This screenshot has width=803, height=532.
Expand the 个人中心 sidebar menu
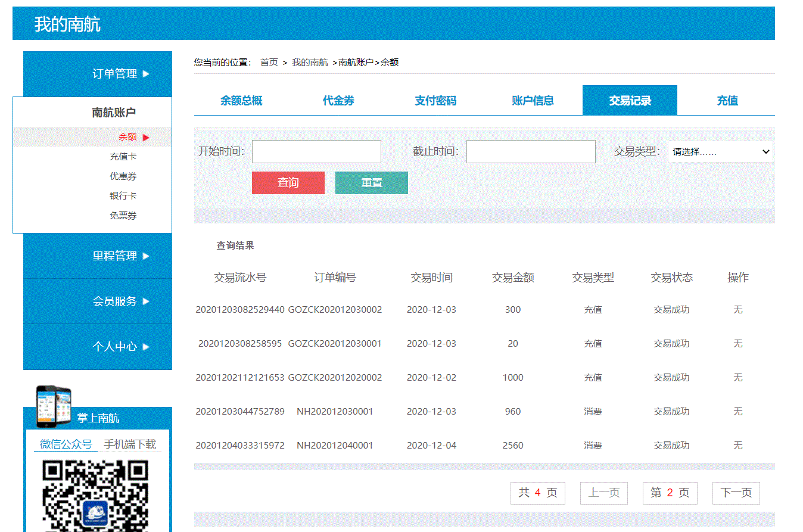point(98,347)
